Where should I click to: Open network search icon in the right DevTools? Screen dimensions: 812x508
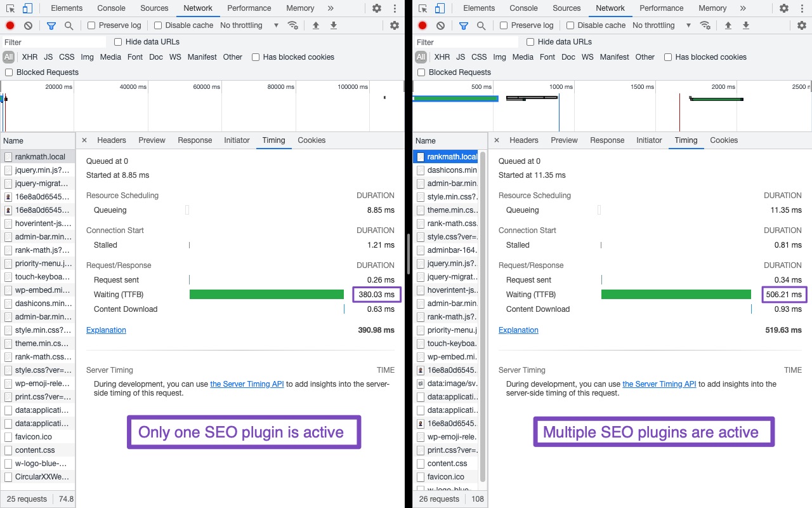481,25
